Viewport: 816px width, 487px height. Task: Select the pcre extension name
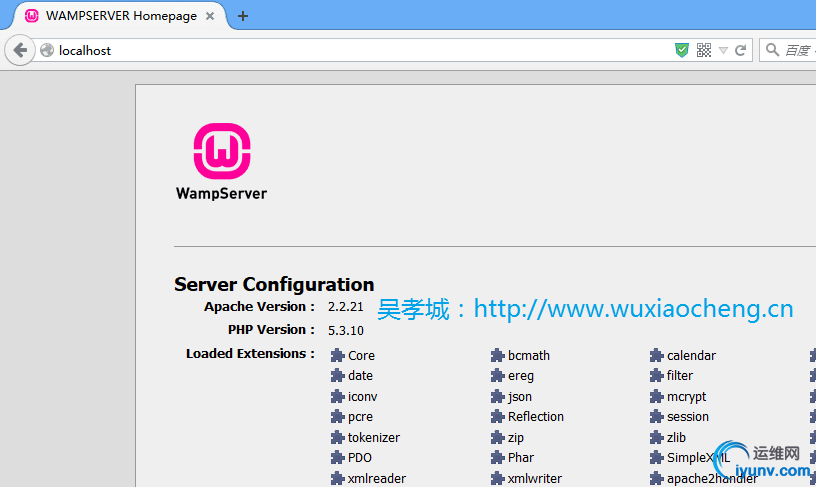360,417
